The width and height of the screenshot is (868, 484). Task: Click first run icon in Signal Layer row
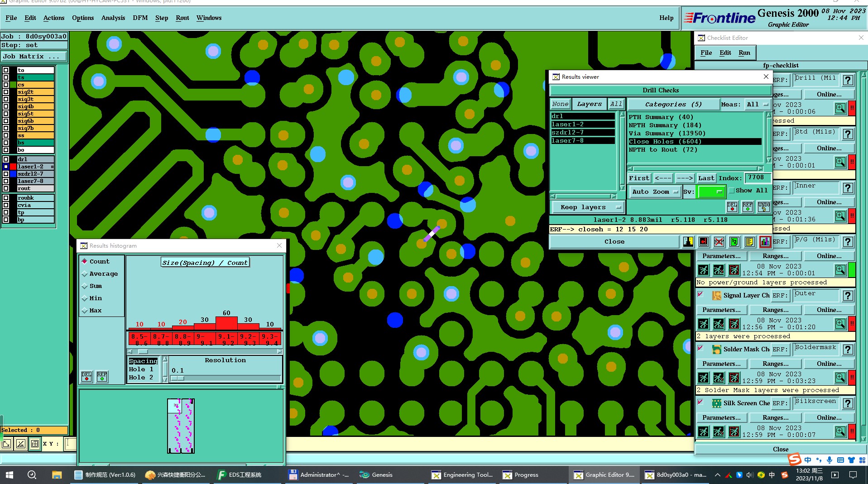tap(703, 324)
